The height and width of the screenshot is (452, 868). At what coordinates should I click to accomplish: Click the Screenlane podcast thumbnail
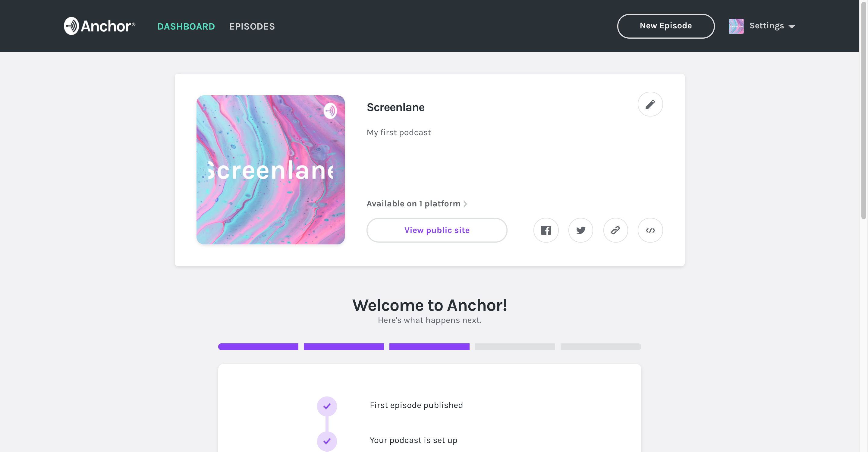coord(270,170)
